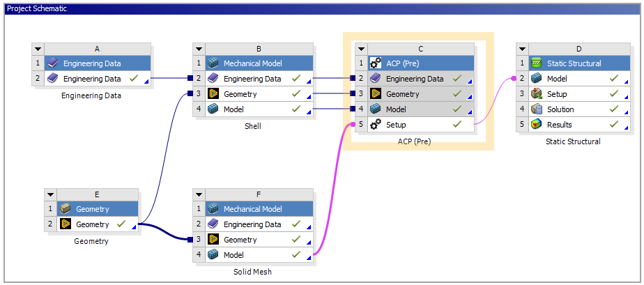Screen dimensions: 644x285
Task: Click the Solid Mesh system name label
Action: (x=252, y=272)
